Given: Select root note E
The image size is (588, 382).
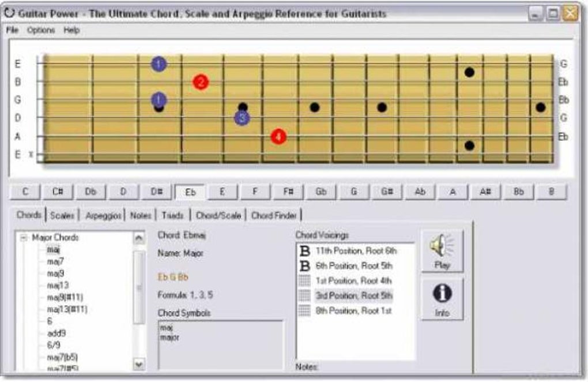Looking at the screenshot, I should [x=223, y=192].
